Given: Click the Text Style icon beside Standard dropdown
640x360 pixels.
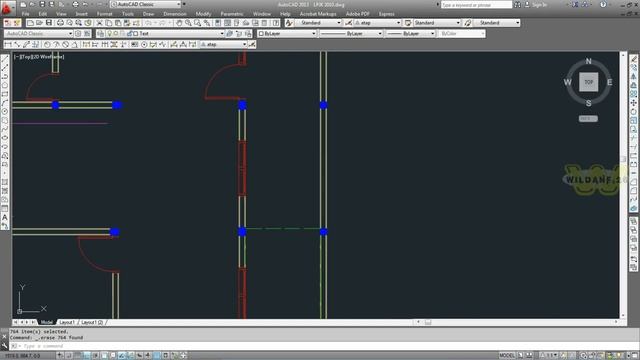Looking at the screenshot, I should click(289, 23).
